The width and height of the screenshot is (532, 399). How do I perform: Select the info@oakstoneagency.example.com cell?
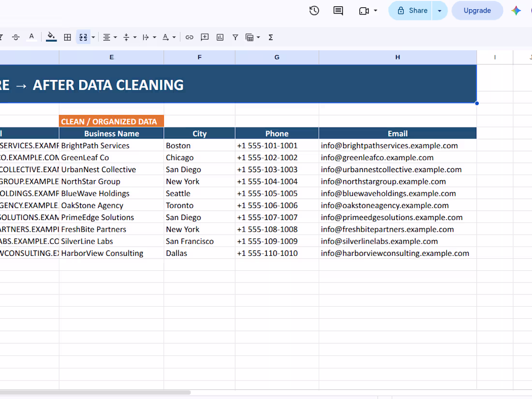[398, 205]
